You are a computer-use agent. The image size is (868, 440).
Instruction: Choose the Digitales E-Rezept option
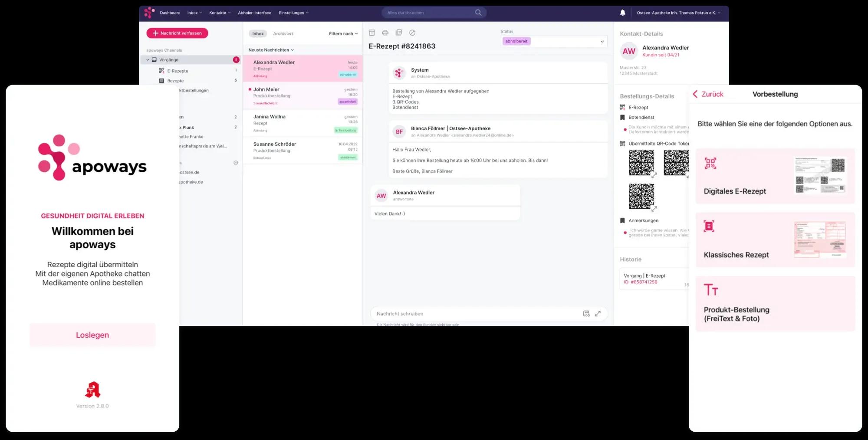tap(775, 176)
